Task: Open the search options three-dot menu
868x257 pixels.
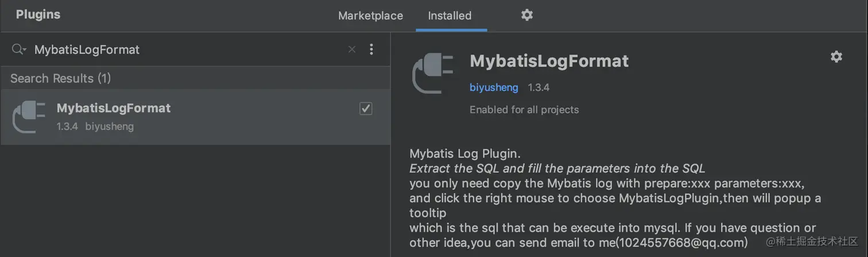Action: [x=371, y=49]
